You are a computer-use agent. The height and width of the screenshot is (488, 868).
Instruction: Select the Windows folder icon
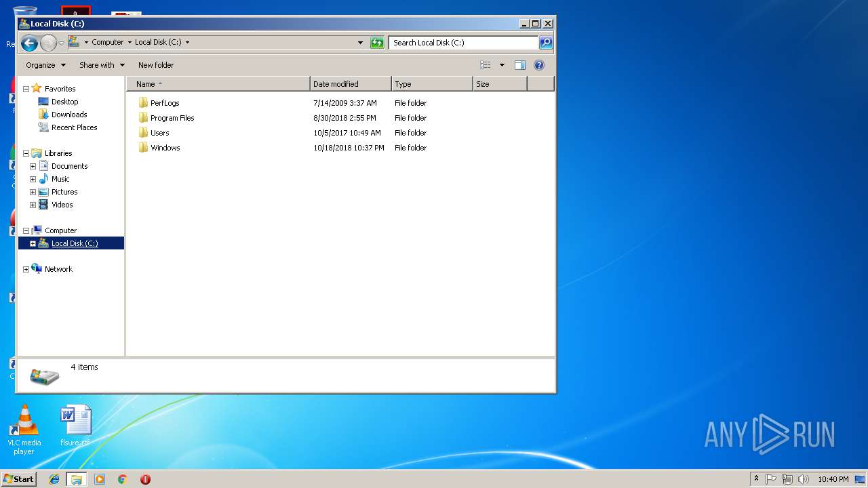pos(143,148)
